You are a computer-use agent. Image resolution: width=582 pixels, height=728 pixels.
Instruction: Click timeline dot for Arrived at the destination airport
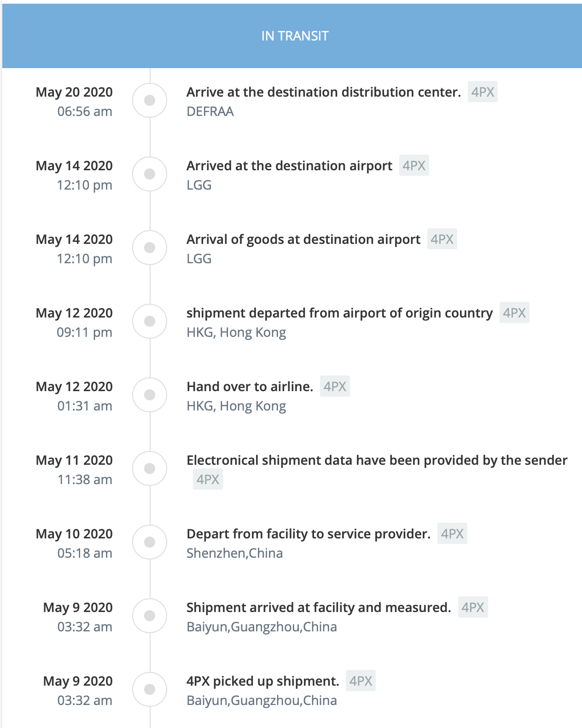pos(150,174)
